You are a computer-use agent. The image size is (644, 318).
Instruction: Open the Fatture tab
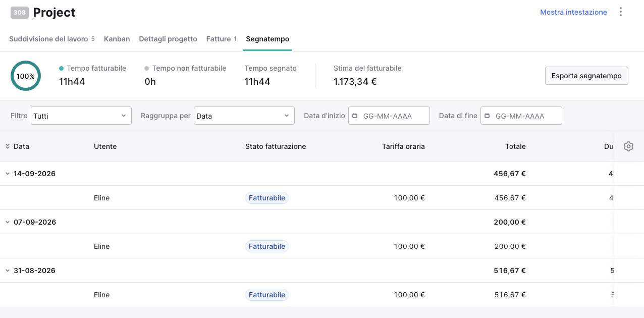[x=222, y=39]
